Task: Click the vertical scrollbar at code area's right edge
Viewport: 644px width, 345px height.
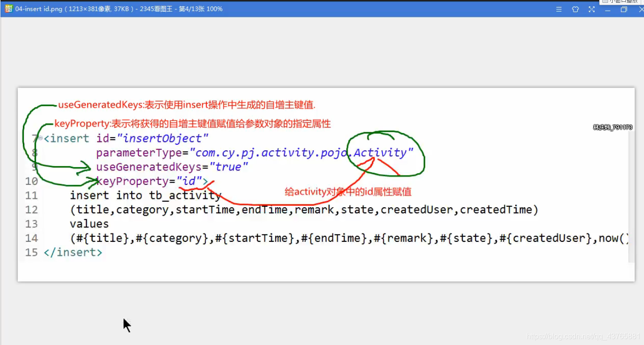Action: coord(631,196)
